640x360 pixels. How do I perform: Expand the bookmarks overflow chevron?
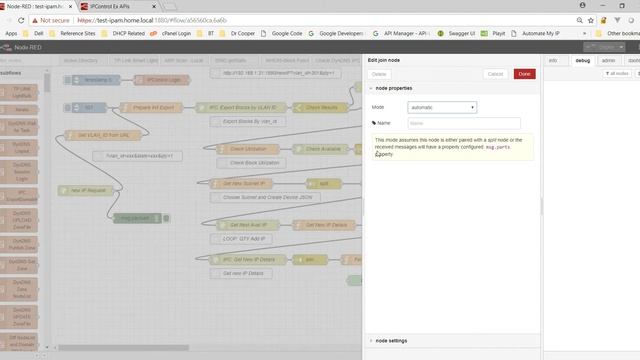click(x=584, y=33)
